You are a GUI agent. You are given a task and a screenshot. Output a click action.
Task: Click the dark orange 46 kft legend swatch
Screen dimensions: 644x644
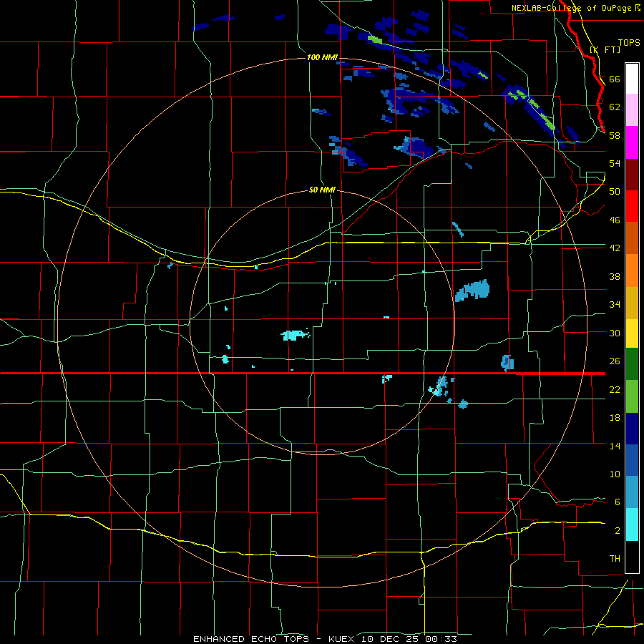point(632,238)
